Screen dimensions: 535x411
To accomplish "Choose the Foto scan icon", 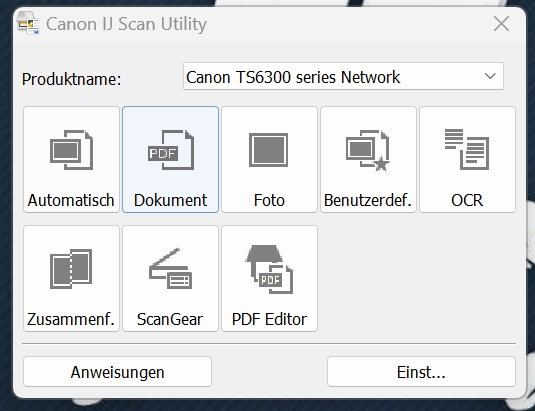I will pos(269,150).
